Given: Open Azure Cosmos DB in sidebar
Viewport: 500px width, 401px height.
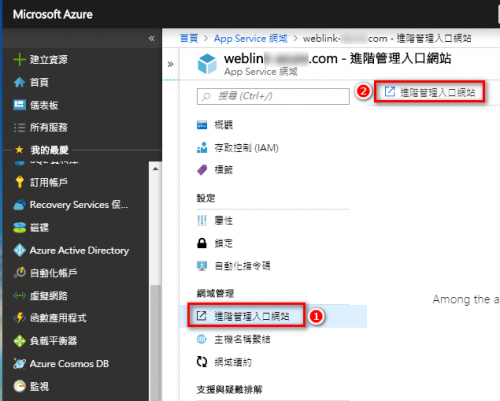Looking at the screenshot, I should tap(61, 364).
